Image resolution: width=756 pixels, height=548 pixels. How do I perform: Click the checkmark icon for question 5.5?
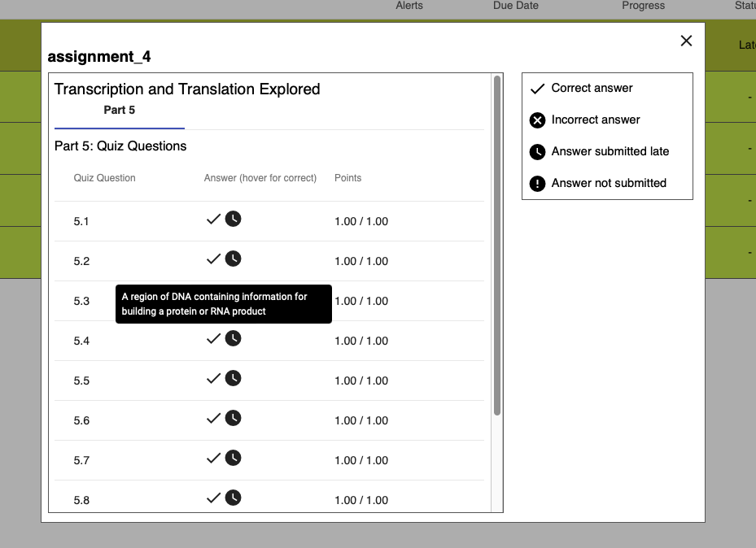[x=213, y=379]
